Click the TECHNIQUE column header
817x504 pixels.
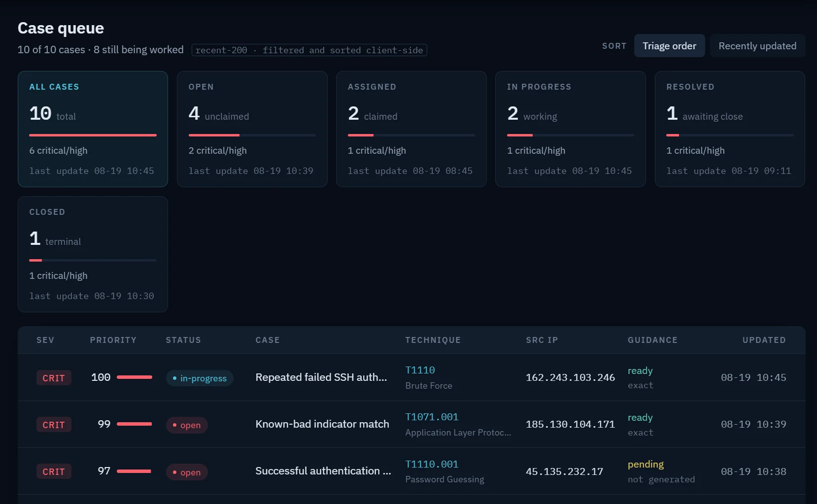433,340
